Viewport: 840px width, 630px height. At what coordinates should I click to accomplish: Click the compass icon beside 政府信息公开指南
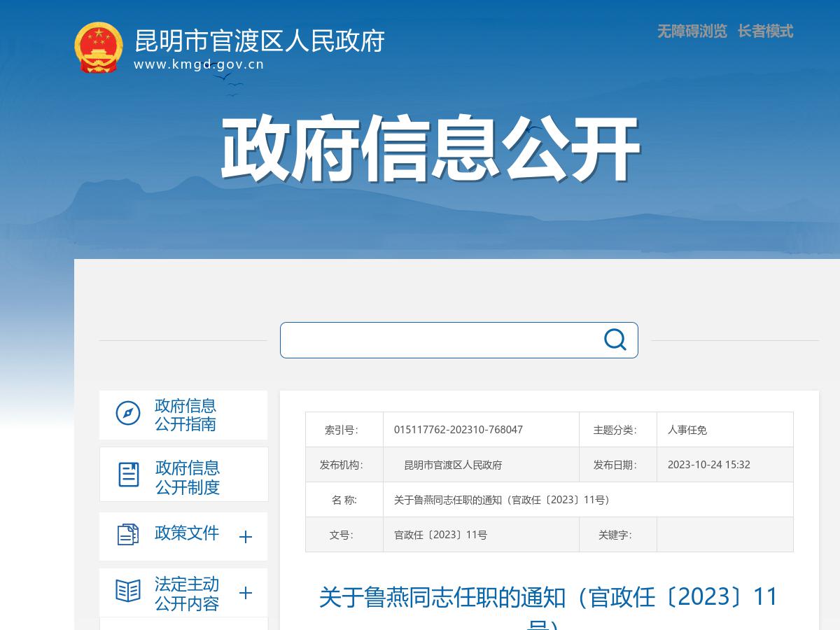click(x=127, y=414)
